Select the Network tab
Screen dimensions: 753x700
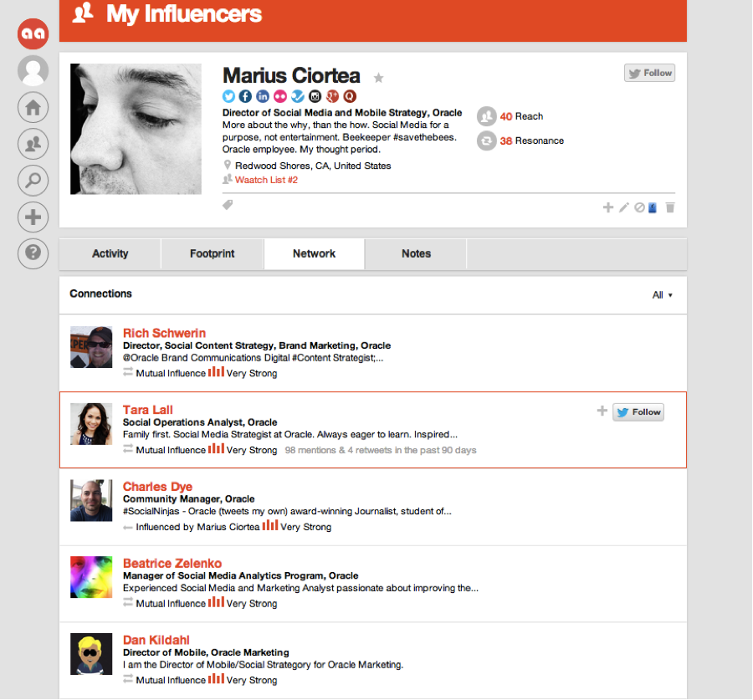(314, 253)
